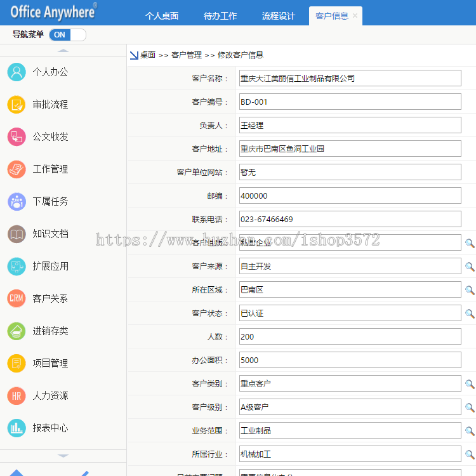476x476 pixels.
Task: Click search icon beside 客户来源 field
Action: (470, 267)
